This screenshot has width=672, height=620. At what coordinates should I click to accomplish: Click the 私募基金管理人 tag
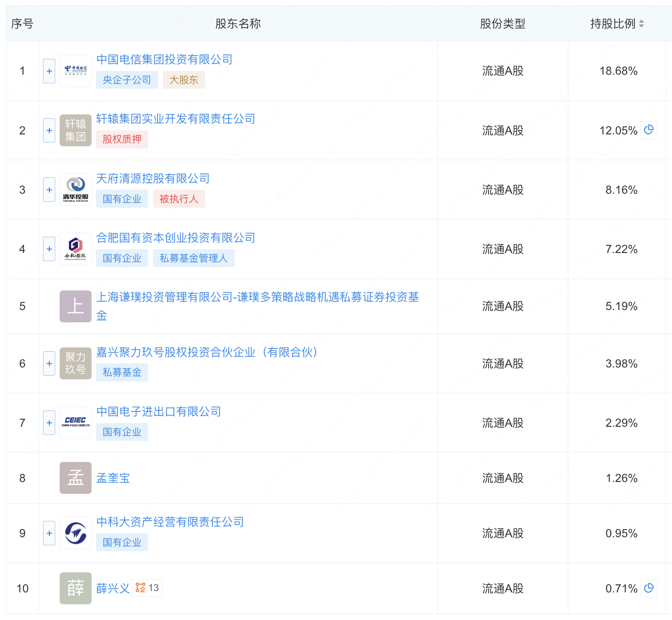click(x=193, y=258)
